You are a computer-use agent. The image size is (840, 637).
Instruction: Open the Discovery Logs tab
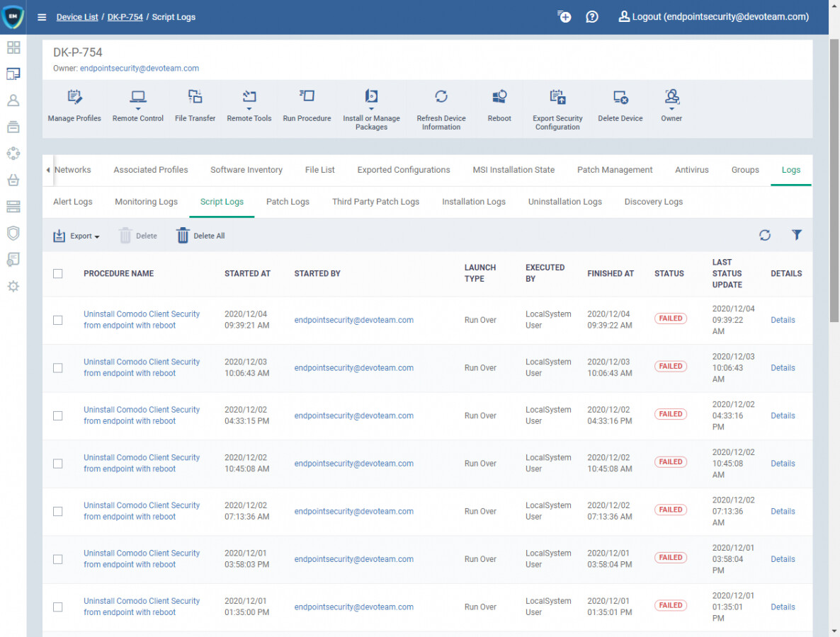click(654, 202)
